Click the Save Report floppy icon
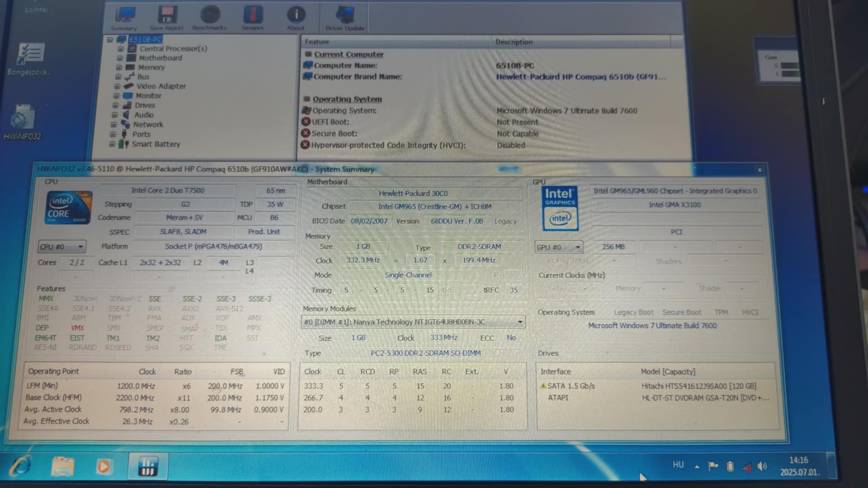Viewport: 868px width, 488px height. 167,17
